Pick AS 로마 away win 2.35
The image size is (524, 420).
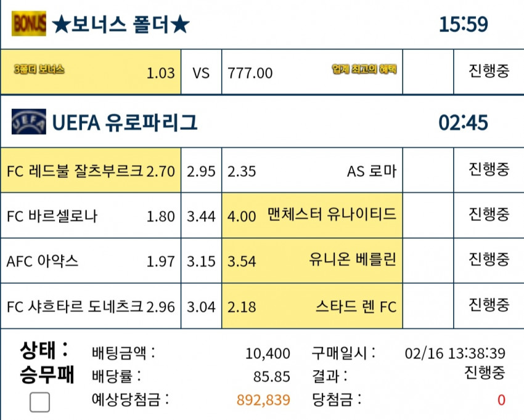tap(312, 171)
